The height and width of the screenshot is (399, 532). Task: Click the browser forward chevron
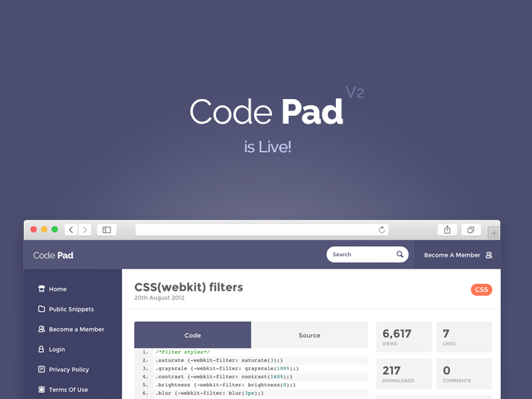click(x=85, y=229)
